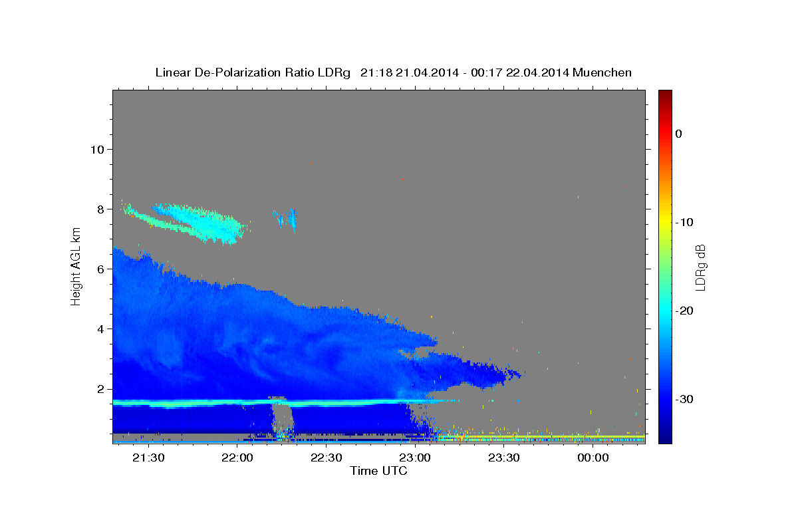Click the height tick label 4
Screen dimensions: 798x532
tap(102, 329)
